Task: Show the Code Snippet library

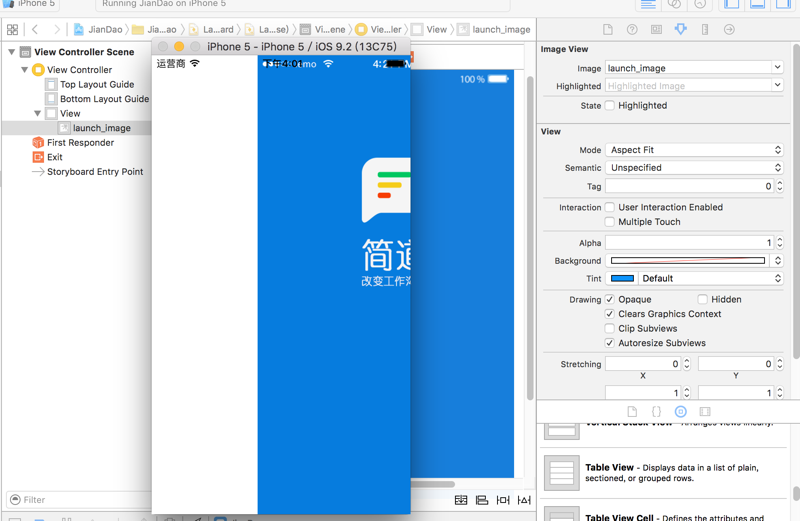Action: pyautogui.click(x=656, y=412)
